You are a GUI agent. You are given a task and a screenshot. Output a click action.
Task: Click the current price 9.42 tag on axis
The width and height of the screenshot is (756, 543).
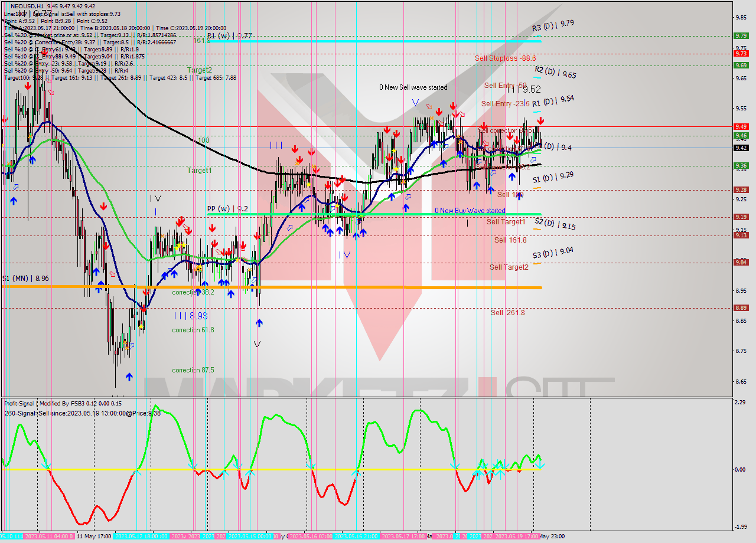click(741, 148)
